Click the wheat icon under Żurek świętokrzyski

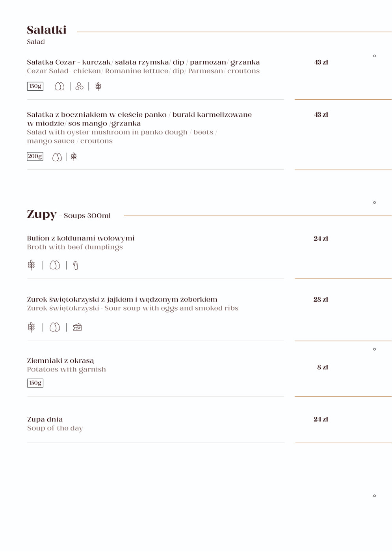32,327
